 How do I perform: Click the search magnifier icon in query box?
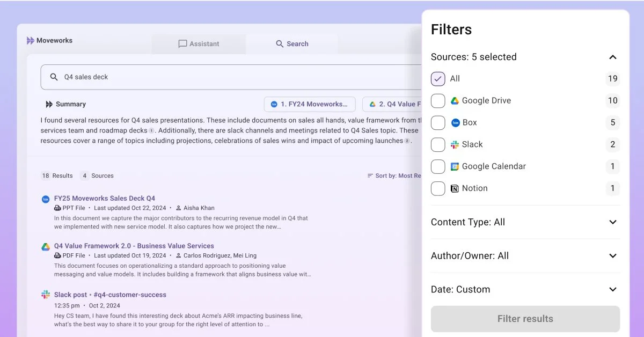pos(54,77)
